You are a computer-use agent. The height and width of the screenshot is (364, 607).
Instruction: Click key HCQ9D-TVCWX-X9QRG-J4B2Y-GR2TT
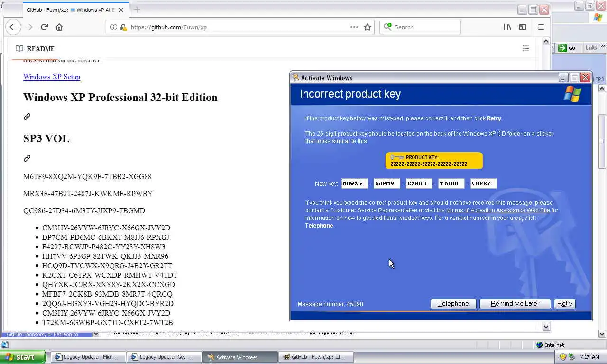click(x=107, y=266)
